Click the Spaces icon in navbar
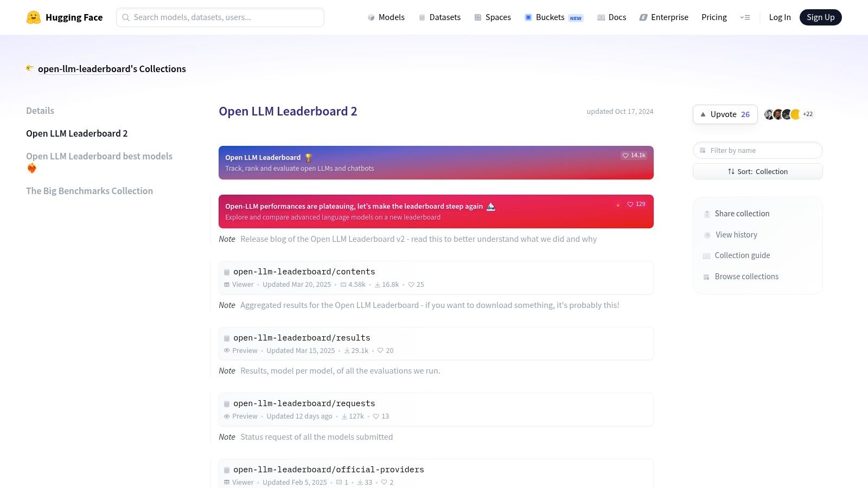Screen dimensions: 868x488 tap(478, 17)
